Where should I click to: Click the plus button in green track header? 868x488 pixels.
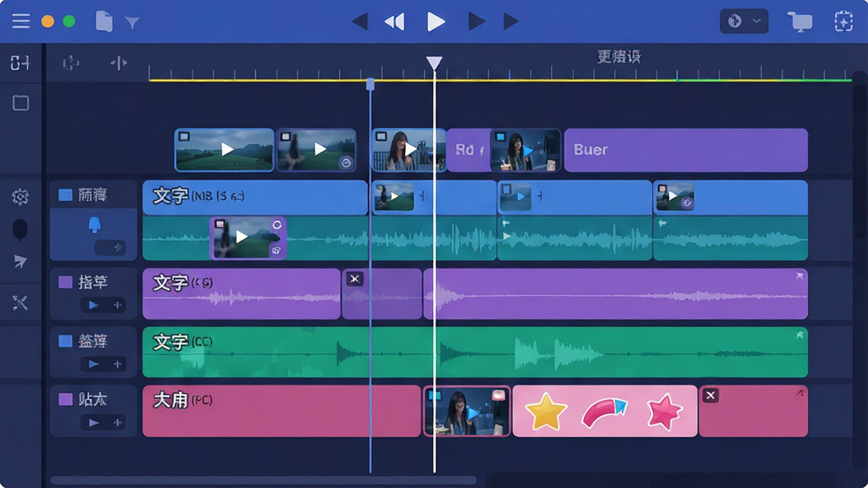pyautogui.click(x=117, y=364)
